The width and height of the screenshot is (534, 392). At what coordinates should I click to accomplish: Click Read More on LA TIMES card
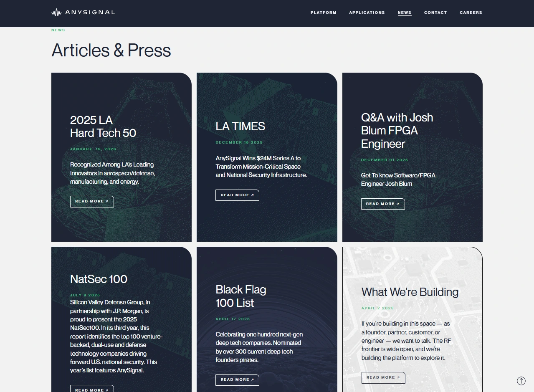(x=237, y=195)
